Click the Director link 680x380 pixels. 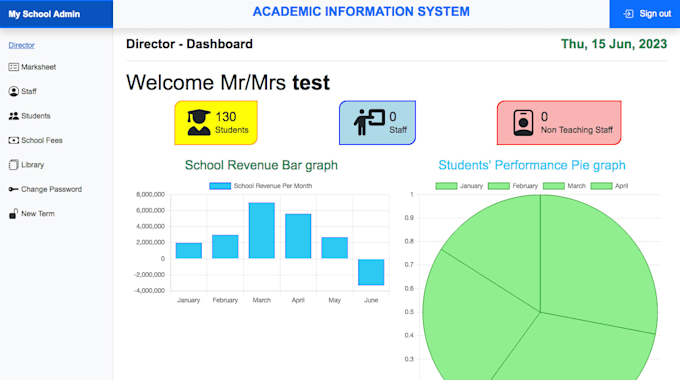21,45
